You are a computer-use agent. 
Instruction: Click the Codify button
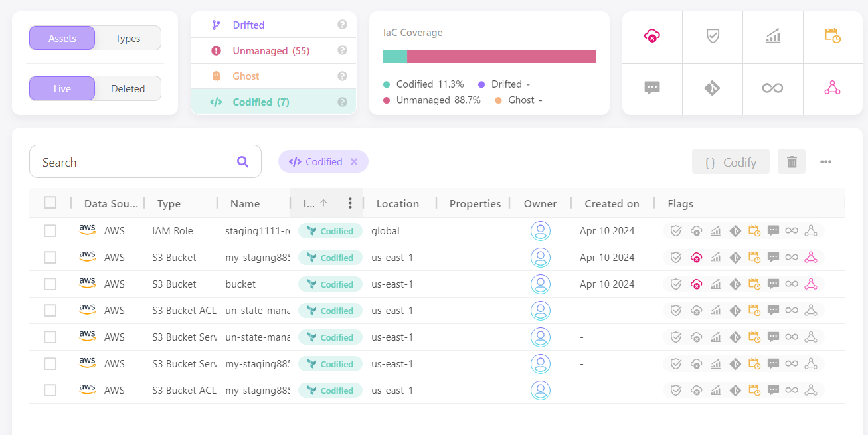coord(731,161)
